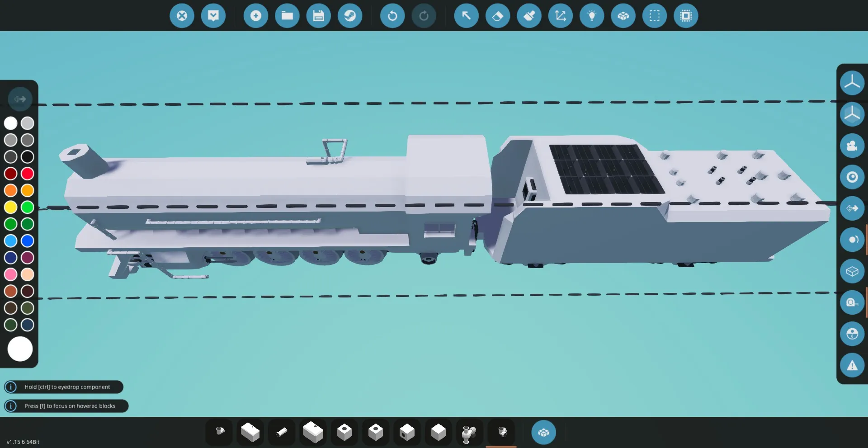Open the component inventory blue cubes button at bottom
868x448 pixels.
click(x=543, y=433)
